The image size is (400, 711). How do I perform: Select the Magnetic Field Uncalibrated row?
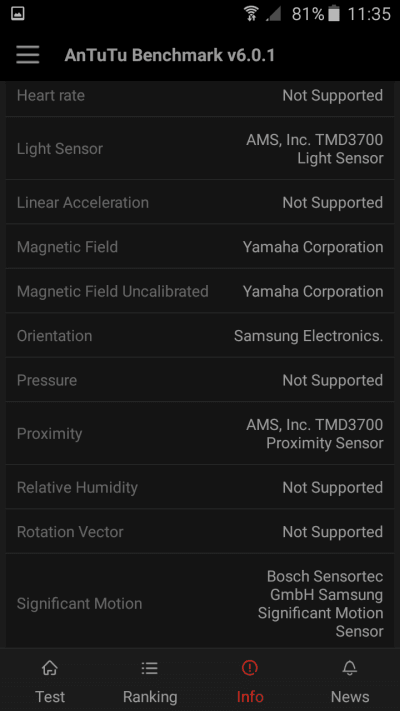click(x=200, y=291)
